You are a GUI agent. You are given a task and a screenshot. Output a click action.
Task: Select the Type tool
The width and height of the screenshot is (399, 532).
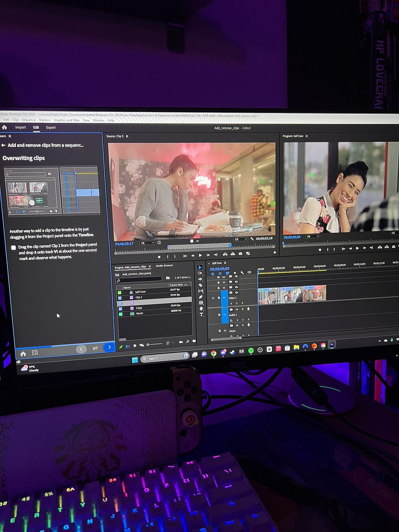(x=201, y=314)
